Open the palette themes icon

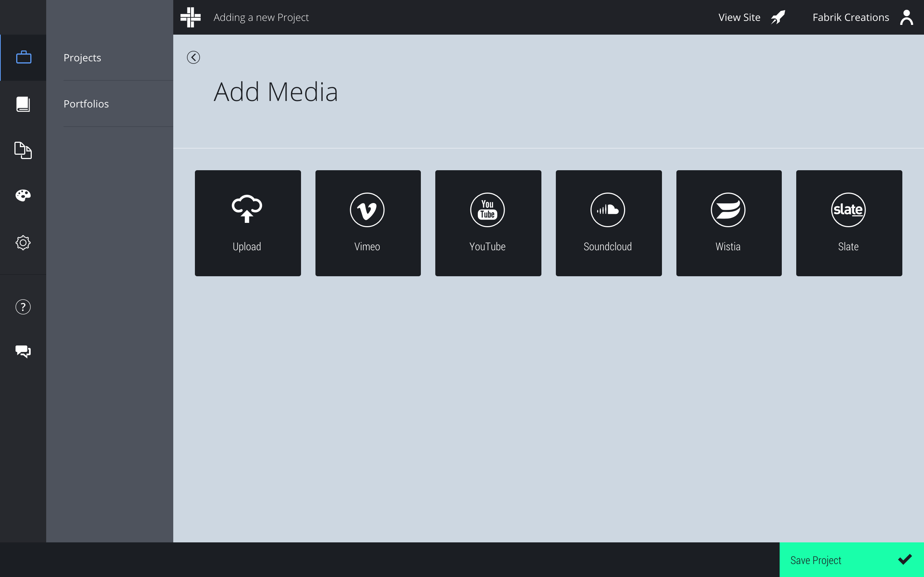tap(23, 195)
